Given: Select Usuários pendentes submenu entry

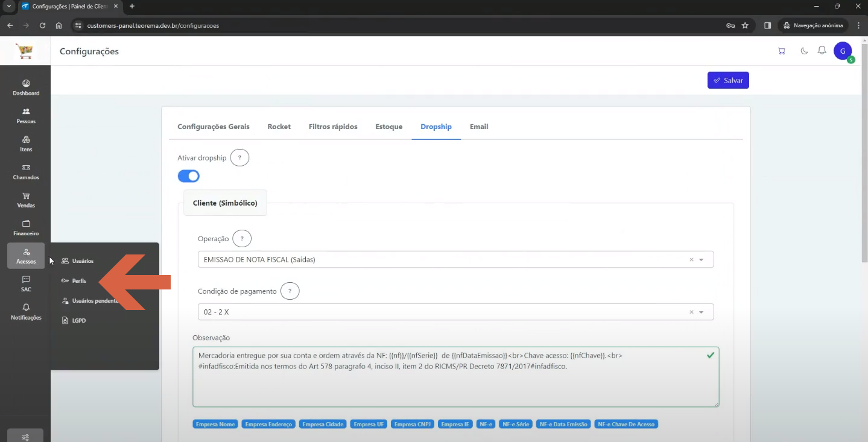Looking at the screenshot, I should (x=90, y=301).
